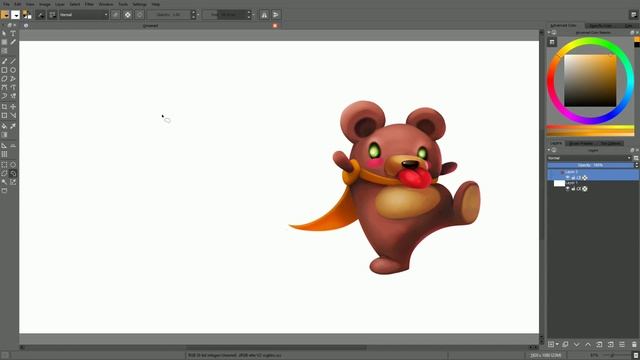Select the Color Picker tool
Viewport: 640px width, 360px height.
pyautogui.click(x=13, y=126)
